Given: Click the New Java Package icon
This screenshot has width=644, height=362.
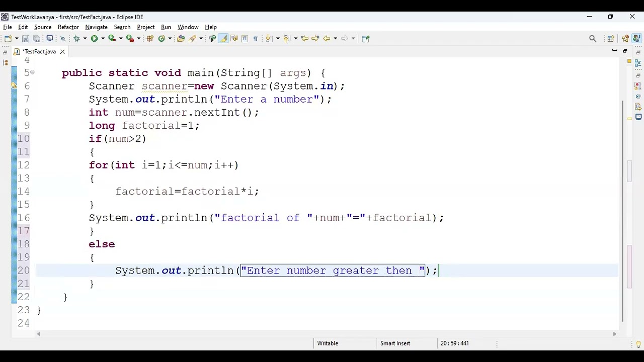Looking at the screenshot, I should click(150, 38).
